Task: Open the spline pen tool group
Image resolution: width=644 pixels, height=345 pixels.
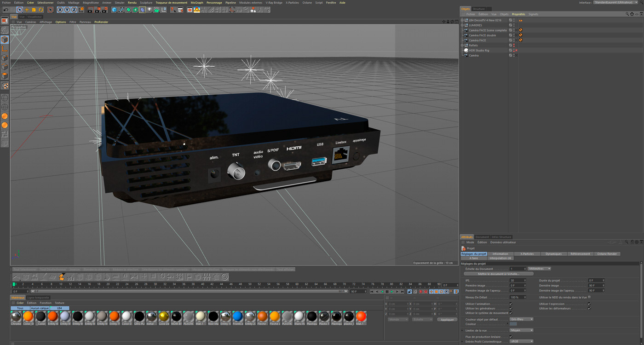Action: [121, 10]
